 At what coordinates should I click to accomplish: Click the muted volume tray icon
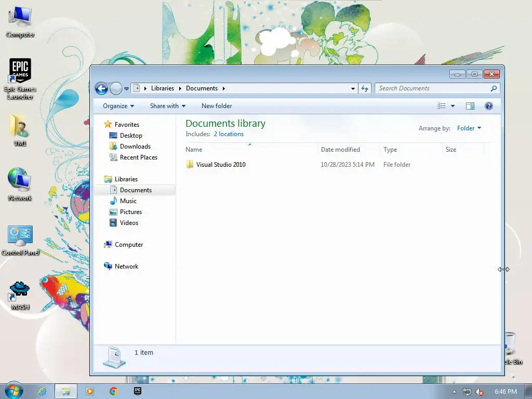tap(480, 392)
